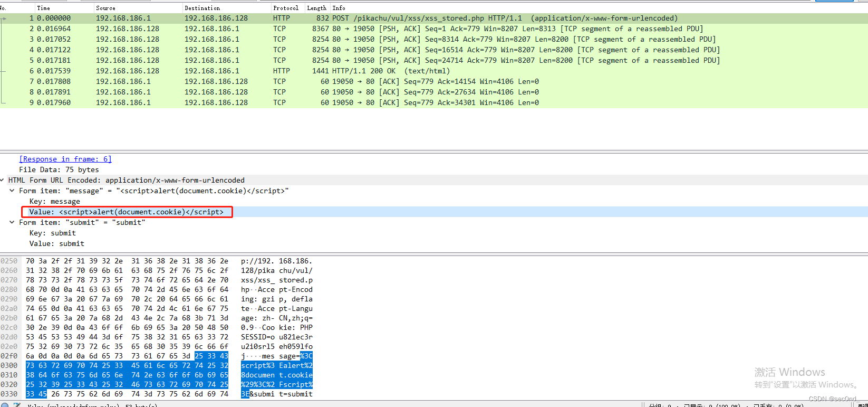Click destination 192.168.186.128 in packet 9
Viewport: 868px width, 407px height.
216,102
